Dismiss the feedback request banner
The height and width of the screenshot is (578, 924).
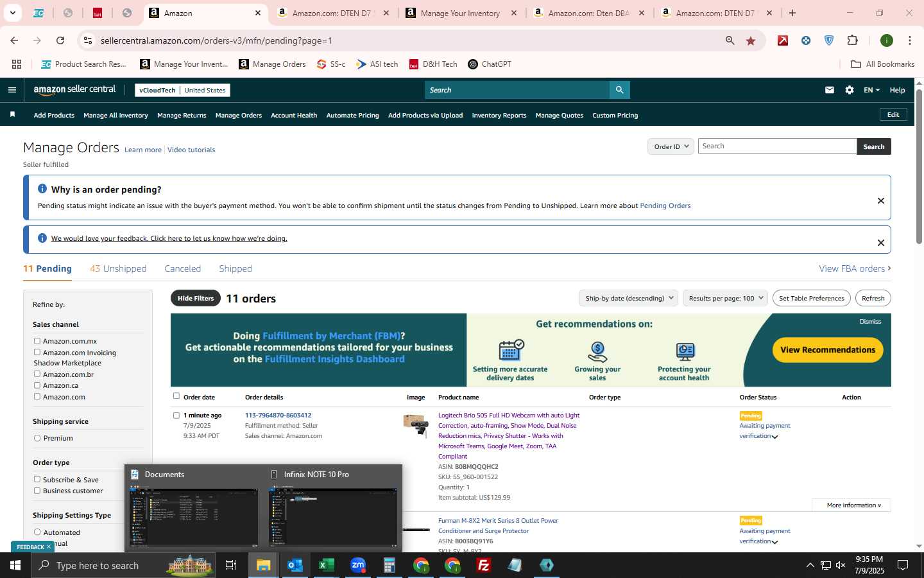click(x=881, y=243)
